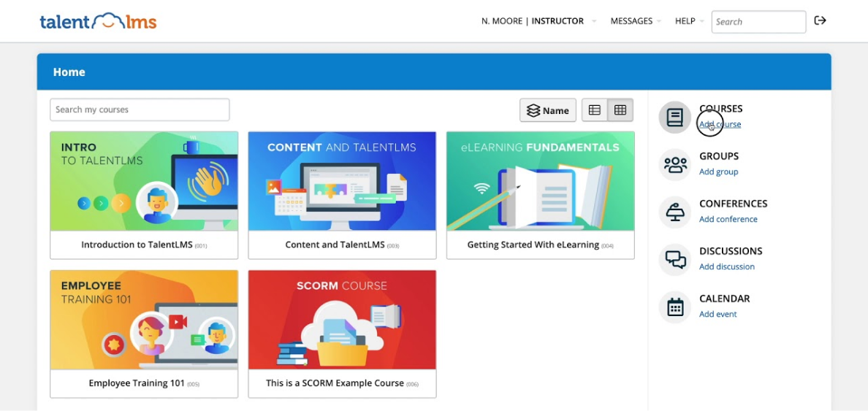This screenshot has height=411, width=868.
Task: Open the Conferences podium icon
Action: 675,212
